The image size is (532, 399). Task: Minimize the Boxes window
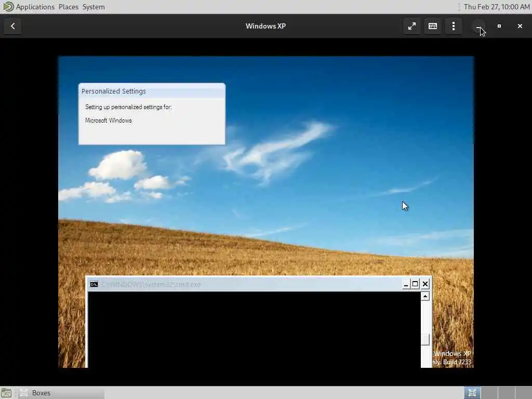click(478, 26)
